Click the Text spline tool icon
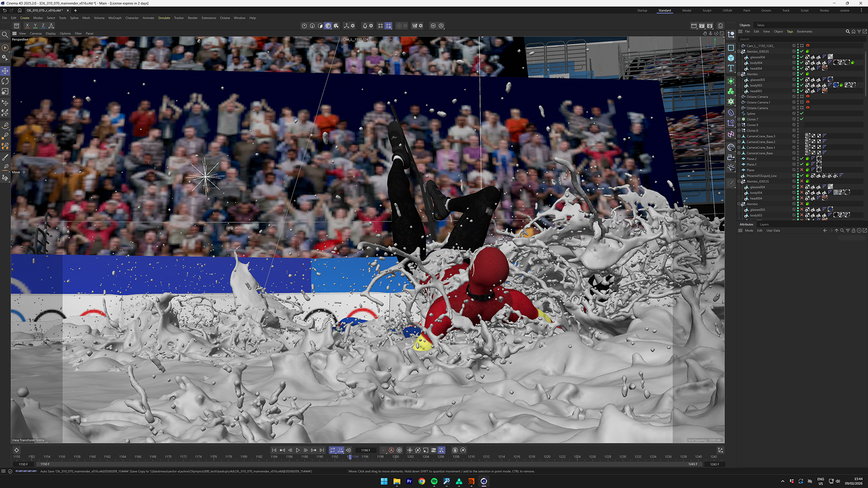The image size is (868, 488). 731,69
